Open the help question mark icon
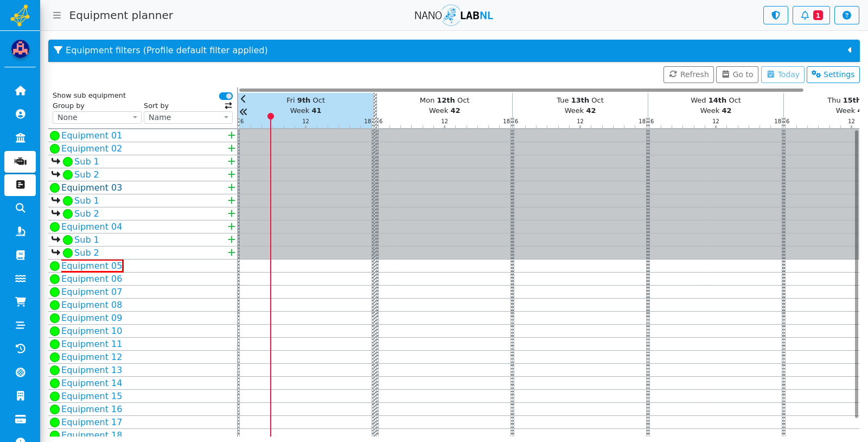 pyautogui.click(x=846, y=15)
